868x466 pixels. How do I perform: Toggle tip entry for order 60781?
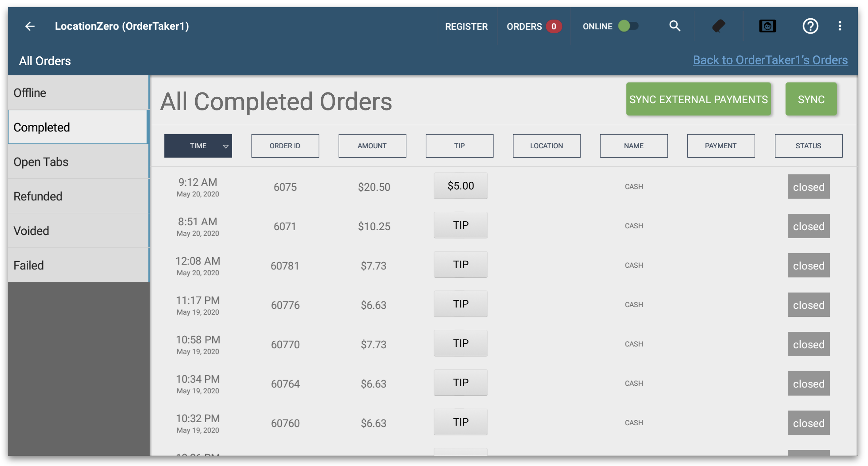pos(459,265)
